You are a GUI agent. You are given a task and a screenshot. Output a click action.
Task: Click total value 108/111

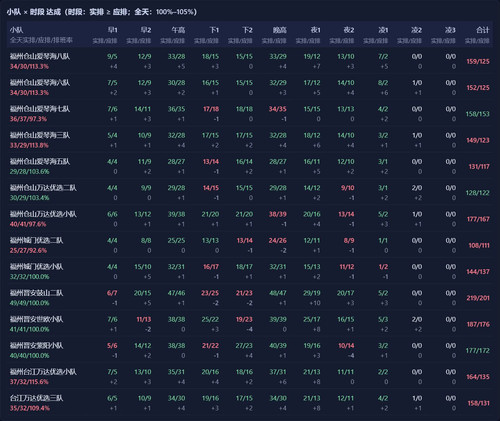coord(479,245)
